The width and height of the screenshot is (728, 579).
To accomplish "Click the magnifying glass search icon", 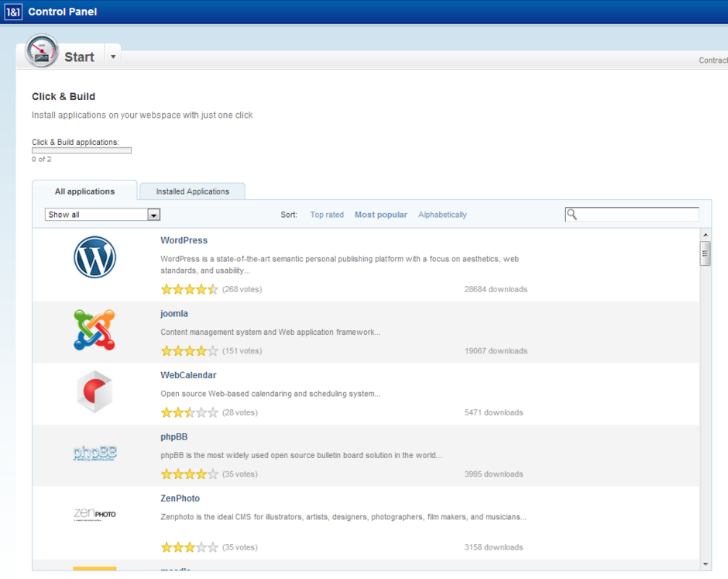I will 572,214.
